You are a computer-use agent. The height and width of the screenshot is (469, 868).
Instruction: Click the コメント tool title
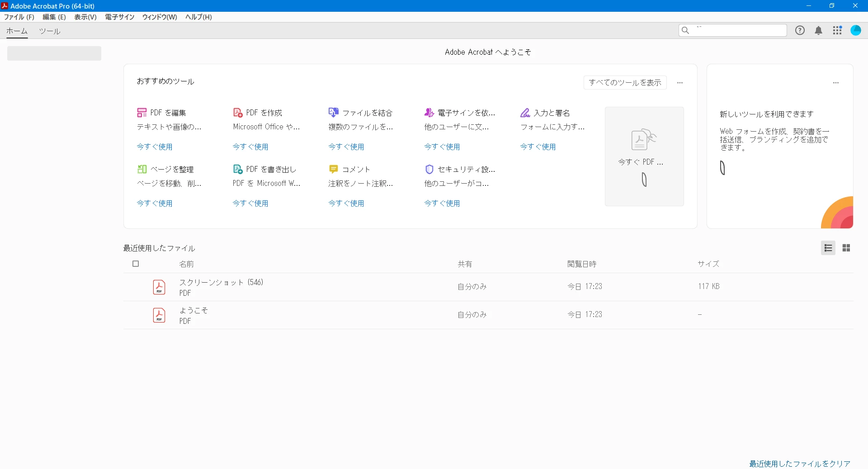(356, 169)
